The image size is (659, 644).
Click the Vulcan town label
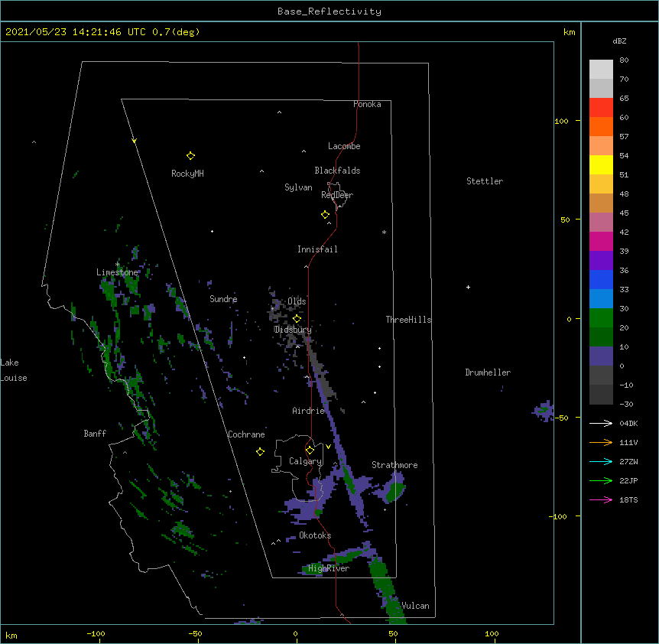pyautogui.click(x=415, y=606)
